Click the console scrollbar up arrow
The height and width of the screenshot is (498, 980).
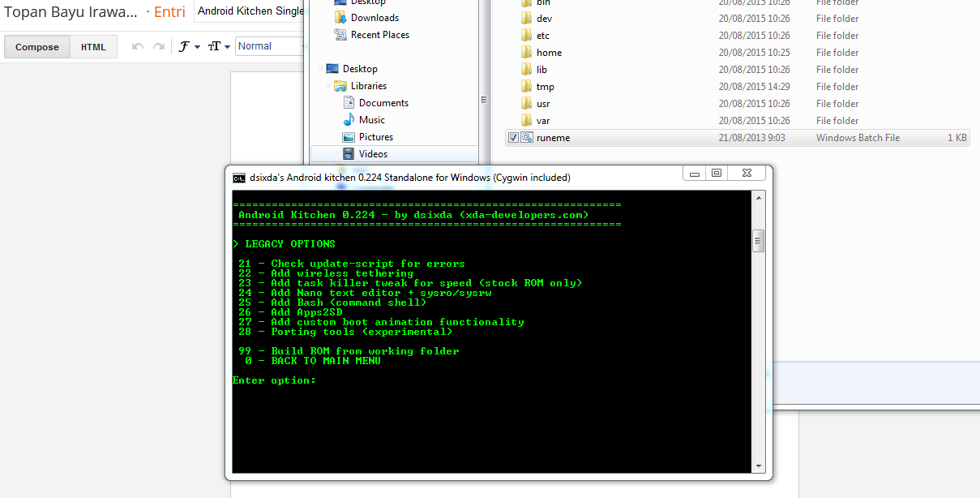pyautogui.click(x=759, y=198)
